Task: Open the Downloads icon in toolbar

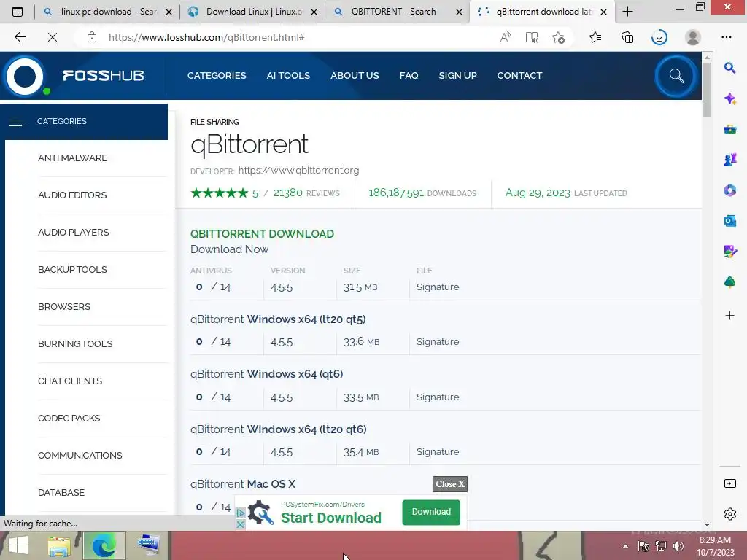Action: (659, 37)
